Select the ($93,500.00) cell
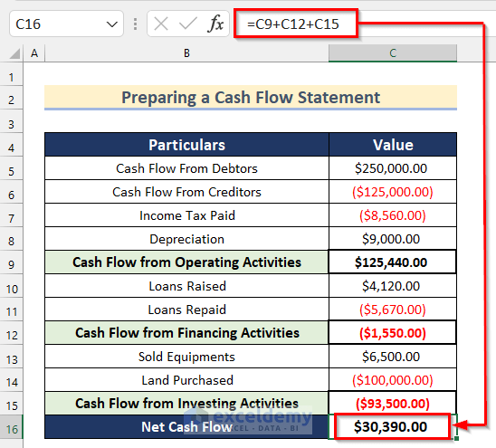This screenshot has height=448, width=496. (393, 404)
